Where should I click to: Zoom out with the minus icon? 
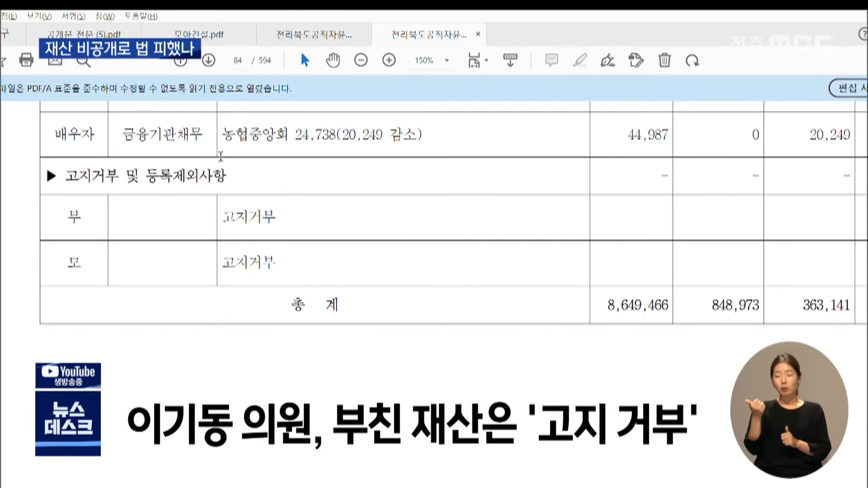coord(361,60)
